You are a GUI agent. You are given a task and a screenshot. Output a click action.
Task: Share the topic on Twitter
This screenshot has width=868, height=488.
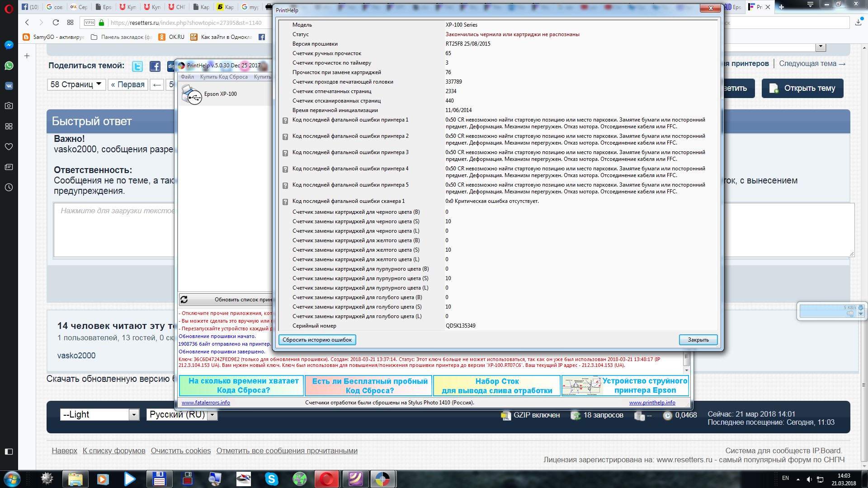click(x=137, y=66)
